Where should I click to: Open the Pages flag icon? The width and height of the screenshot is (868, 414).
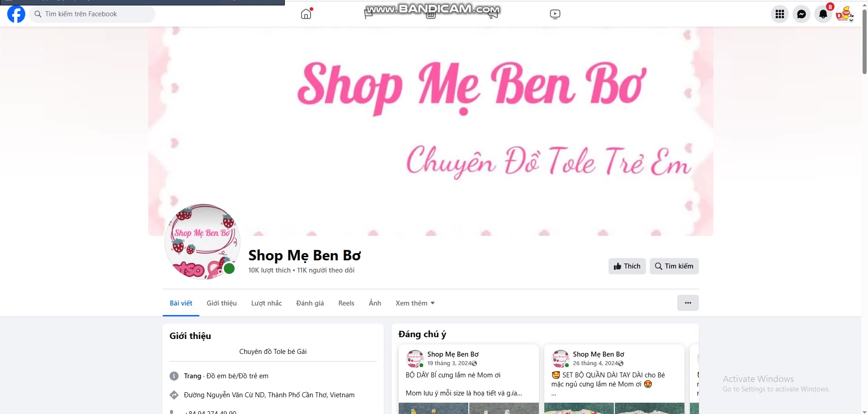pyautogui.click(x=368, y=14)
